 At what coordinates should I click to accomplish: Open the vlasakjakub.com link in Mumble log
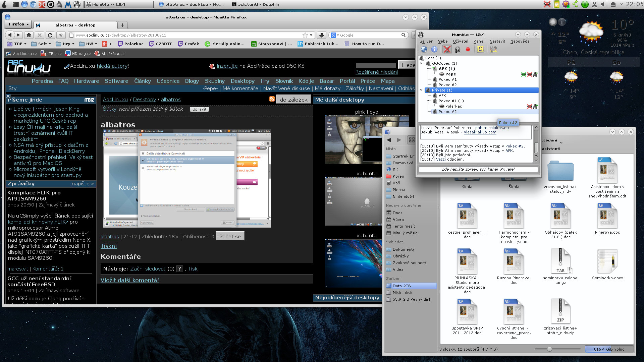[x=480, y=132]
